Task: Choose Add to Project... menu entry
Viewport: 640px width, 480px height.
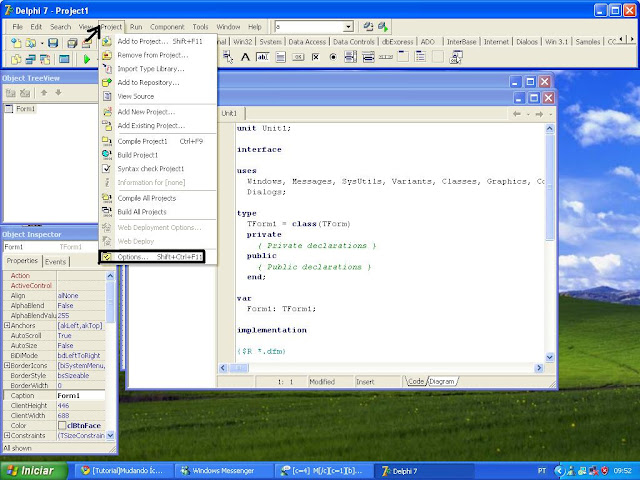Action: [x=158, y=41]
